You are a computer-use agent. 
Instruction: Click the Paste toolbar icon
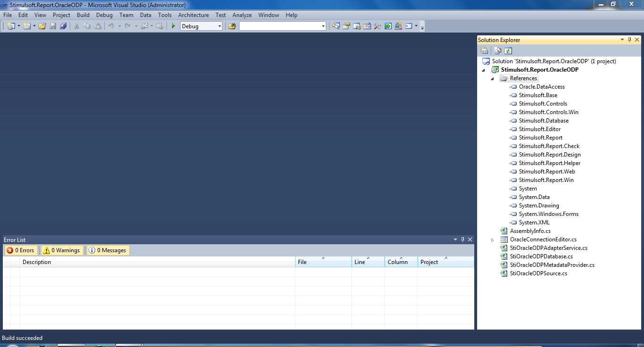click(x=97, y=26)
